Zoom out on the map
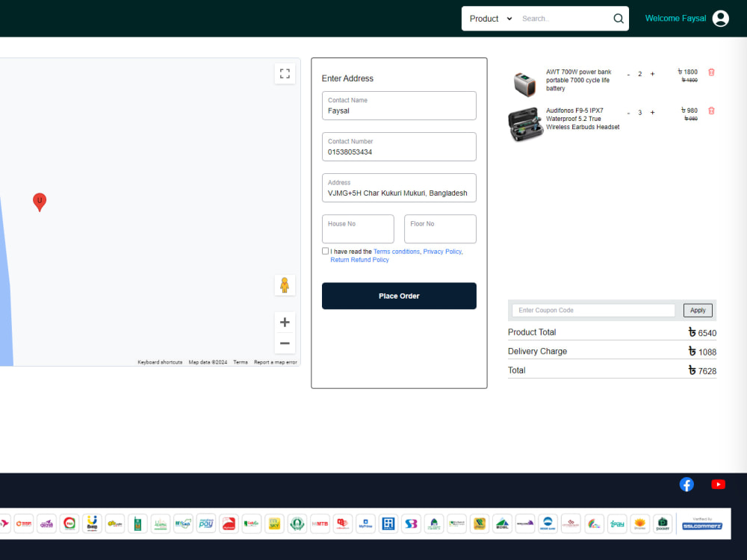The width and height of the screenshot is (747, 560). tap(285, 343)
